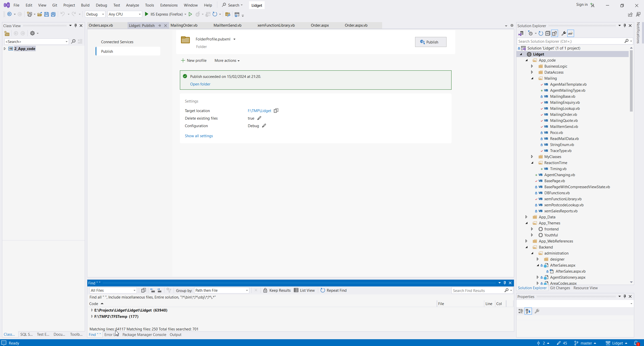
Task: Open the Extensions menu
Action: (x=169, y=5)
